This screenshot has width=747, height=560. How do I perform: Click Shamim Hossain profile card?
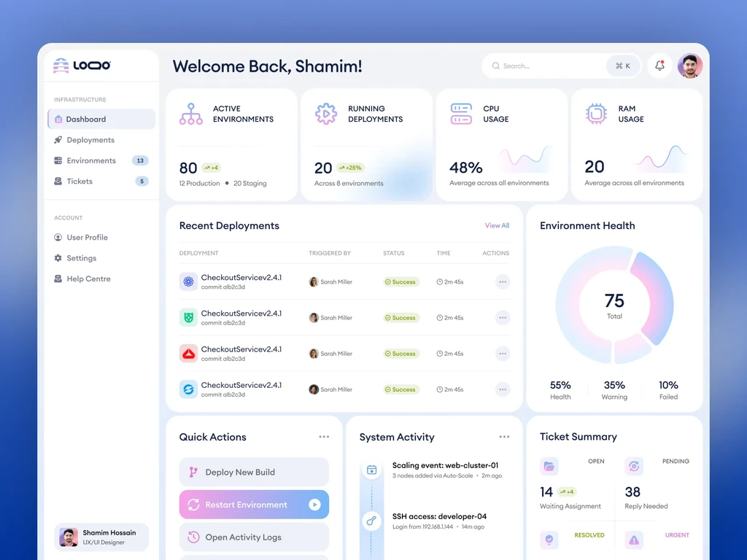coord(101,537)
